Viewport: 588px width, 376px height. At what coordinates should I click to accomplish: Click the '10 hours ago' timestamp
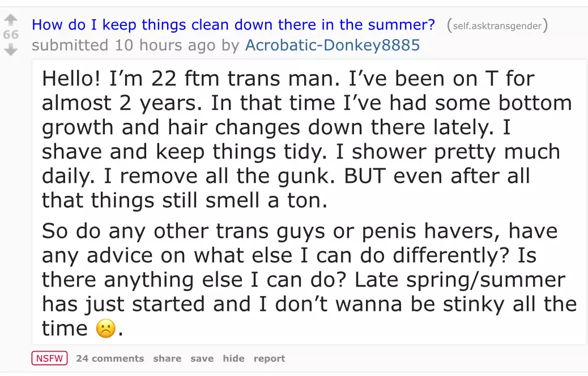(x=165, y=45)
